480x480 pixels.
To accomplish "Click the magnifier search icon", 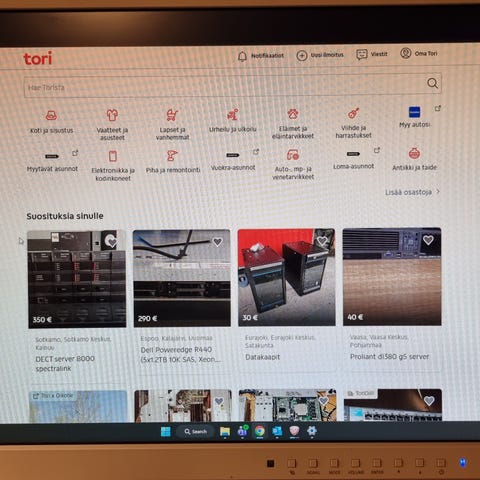I will point(432,83).
